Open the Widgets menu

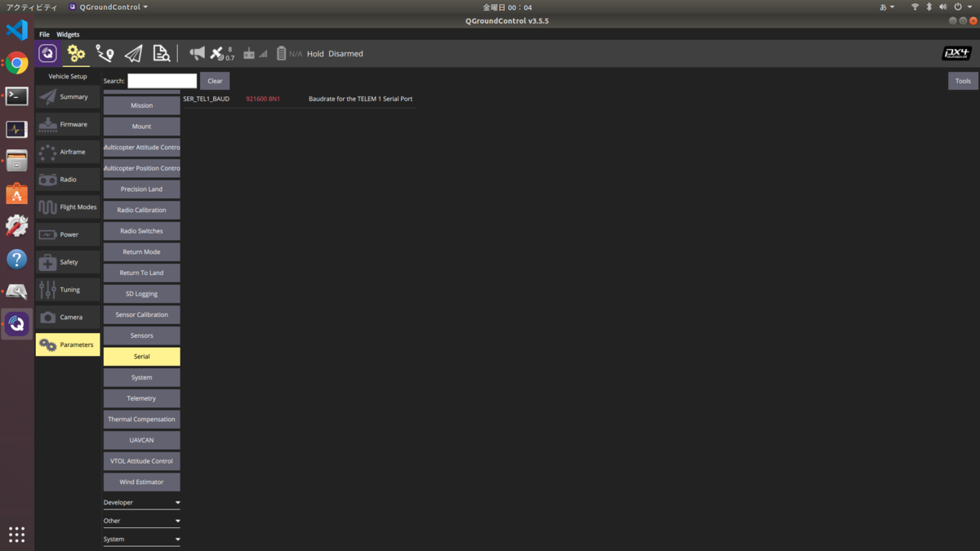point(68,34)
